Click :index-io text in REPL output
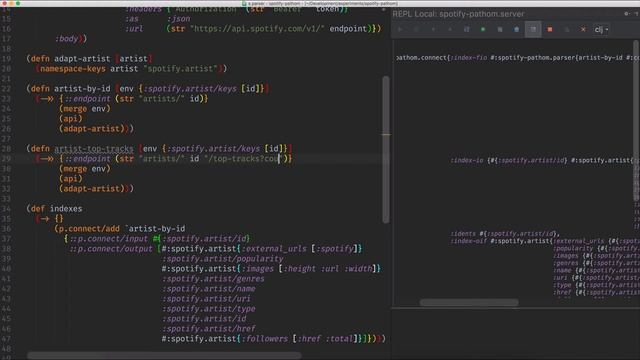This screenshot has width=640, height=360. click(x=467, y=160)
